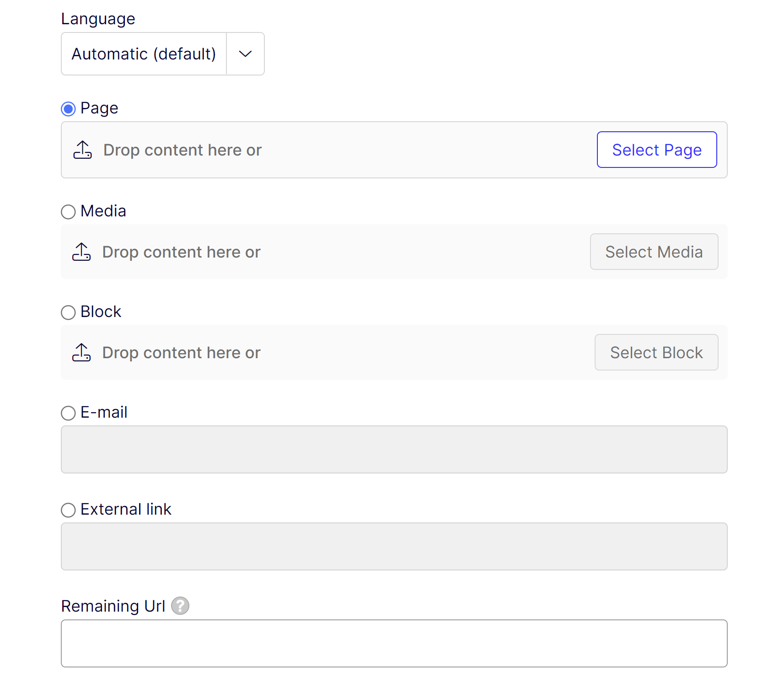This screenshot has width=784, height=683.
Task: Choose the External link radio option
Action: point(68,510)
